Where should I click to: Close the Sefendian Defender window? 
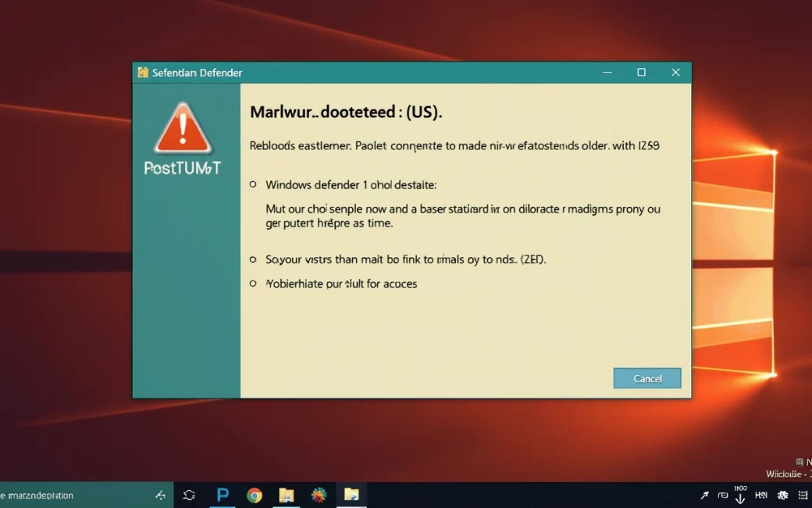675,73
